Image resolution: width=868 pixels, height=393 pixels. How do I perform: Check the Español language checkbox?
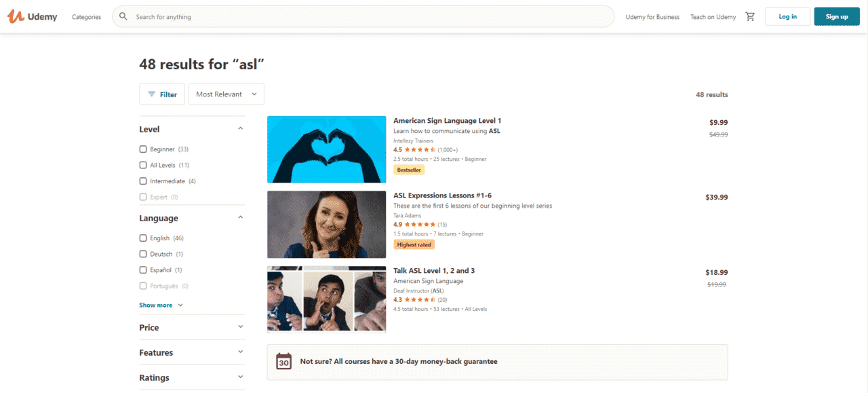pos(143,270)
